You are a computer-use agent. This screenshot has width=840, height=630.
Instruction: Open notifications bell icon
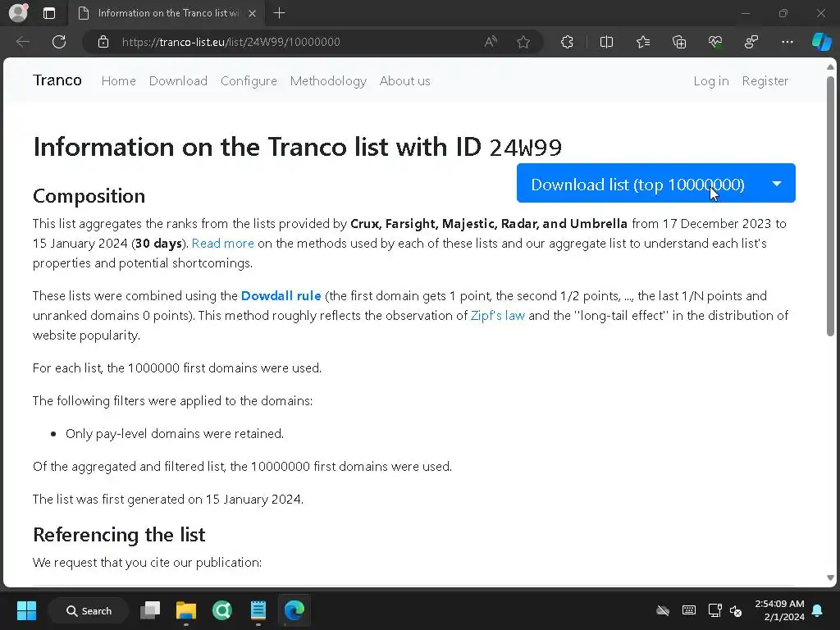(x=818, y=610)
